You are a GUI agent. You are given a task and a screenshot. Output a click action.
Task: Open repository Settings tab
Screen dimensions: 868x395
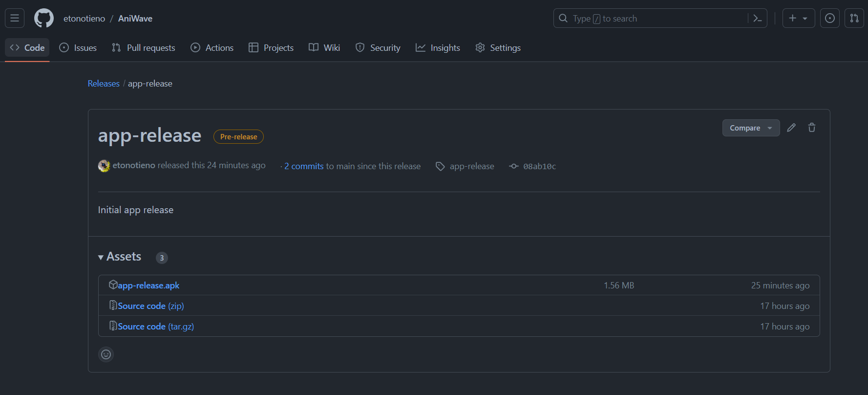tap(498, 47)
